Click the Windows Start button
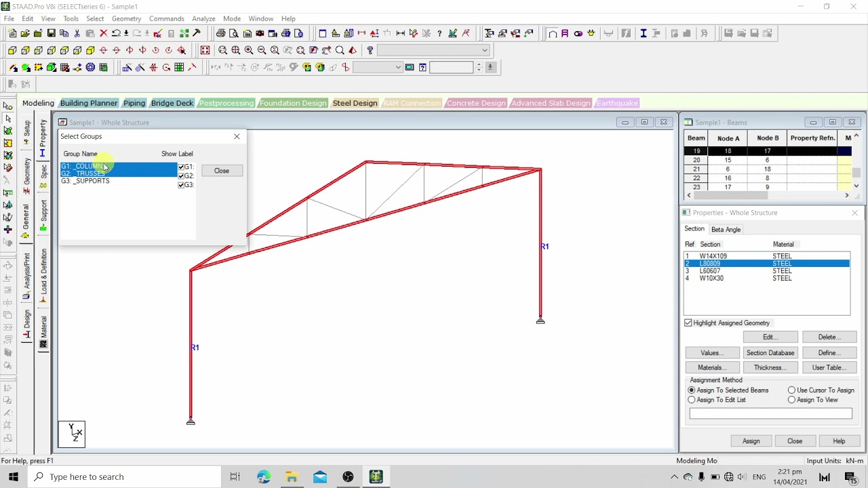868x488 pixels. [x=14, y=476]
